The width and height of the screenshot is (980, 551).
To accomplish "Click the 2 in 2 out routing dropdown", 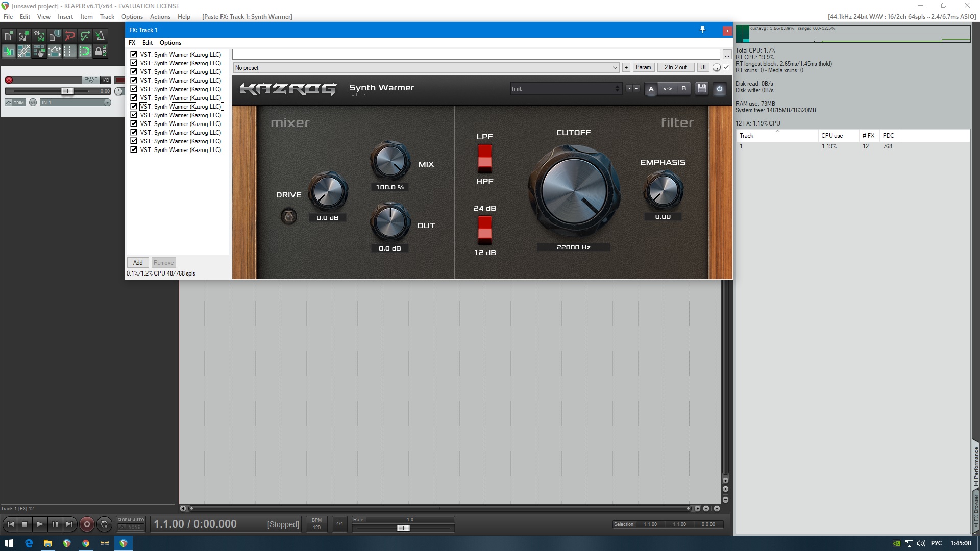I will [675, 67].
